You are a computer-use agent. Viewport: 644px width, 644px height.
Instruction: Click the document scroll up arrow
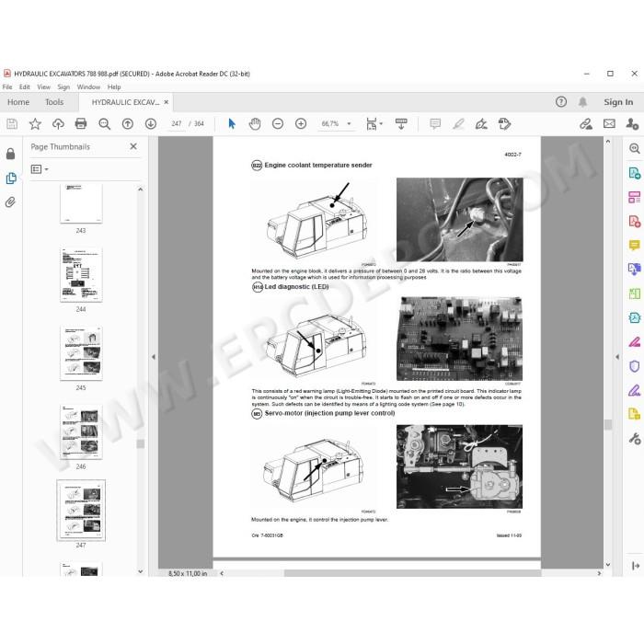608,142
